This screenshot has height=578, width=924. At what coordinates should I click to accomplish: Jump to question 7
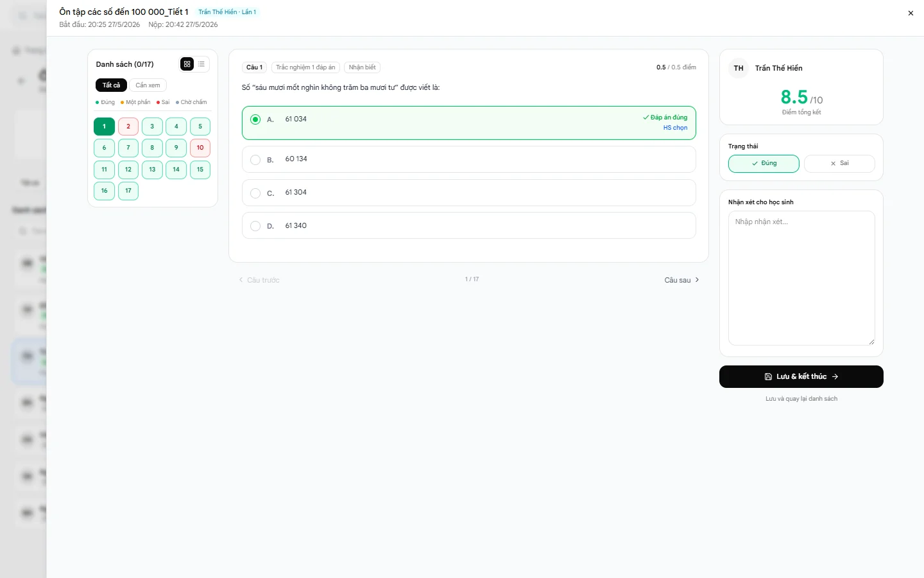coord(128,148)
